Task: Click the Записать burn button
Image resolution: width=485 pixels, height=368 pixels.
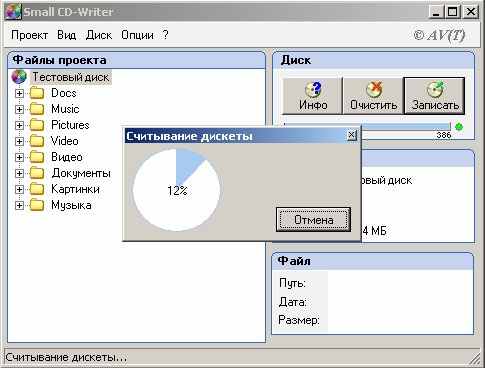Action: coord(434,96)
